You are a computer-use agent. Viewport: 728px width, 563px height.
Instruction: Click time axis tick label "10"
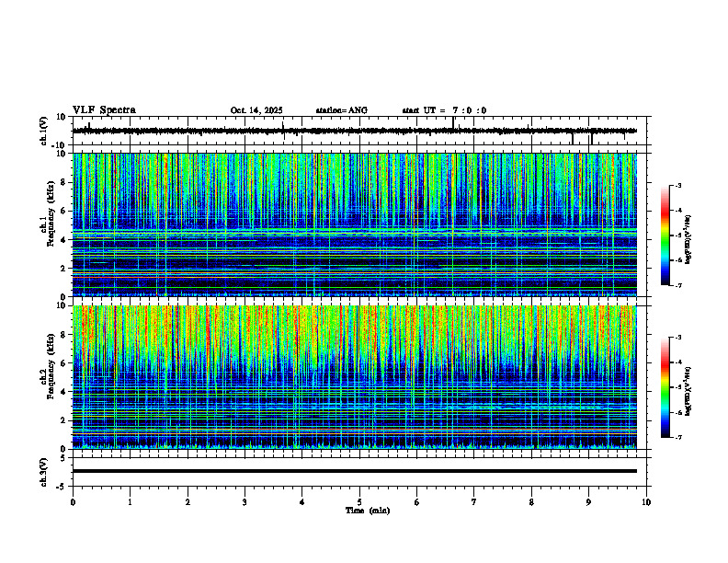click(x=646, y=502)
